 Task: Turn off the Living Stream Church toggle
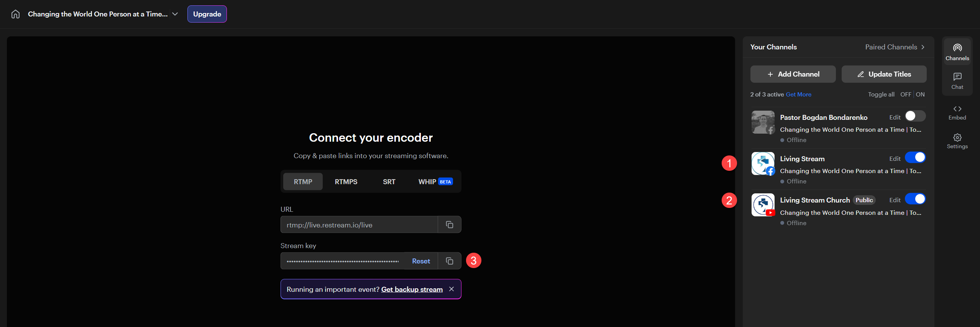(915, 199)
